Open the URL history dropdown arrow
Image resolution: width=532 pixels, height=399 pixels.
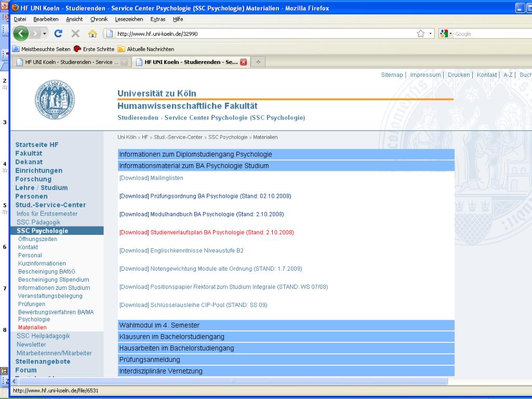(x=430, y=34)
